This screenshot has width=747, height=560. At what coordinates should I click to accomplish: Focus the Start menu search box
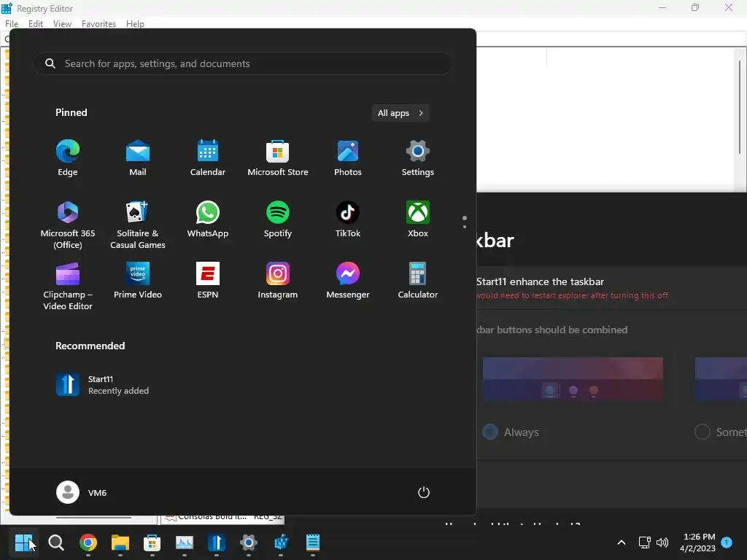click(242, 63)
